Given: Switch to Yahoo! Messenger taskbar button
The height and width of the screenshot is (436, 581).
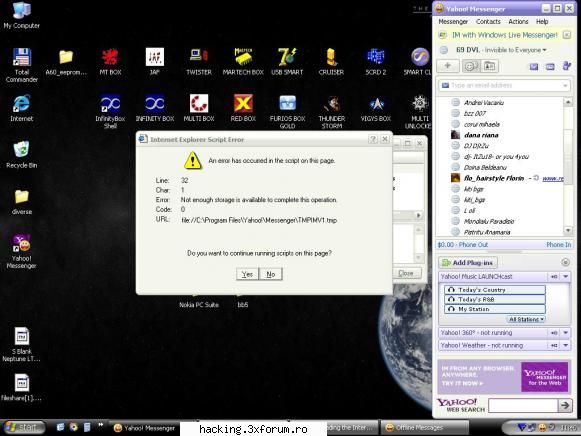Looking at the screenshot, I should point(145,428).
